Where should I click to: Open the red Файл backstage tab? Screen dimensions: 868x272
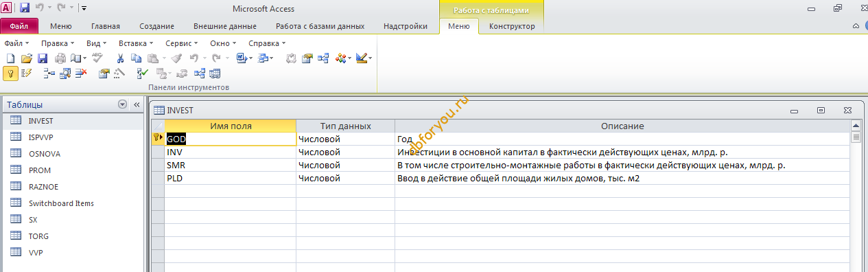click(19, 26)
